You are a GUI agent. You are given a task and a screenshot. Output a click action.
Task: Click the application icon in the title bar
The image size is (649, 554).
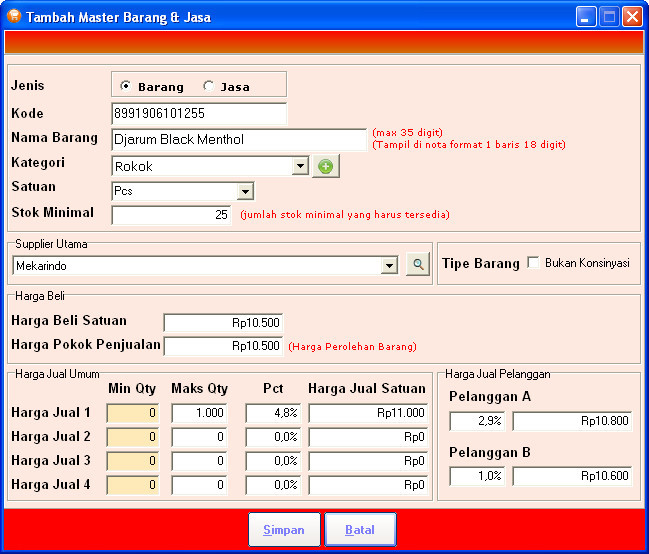click(14, 16)
